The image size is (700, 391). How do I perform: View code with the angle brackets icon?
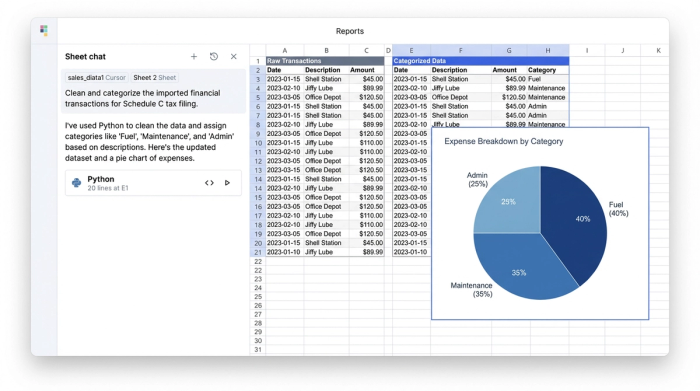pos(209,183)
